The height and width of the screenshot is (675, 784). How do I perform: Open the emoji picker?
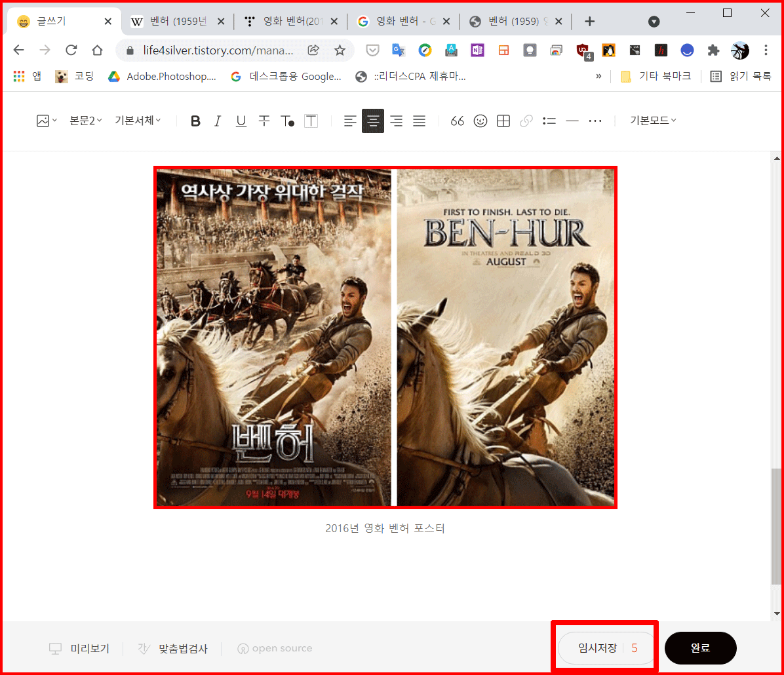pyautogui.click(x=480, y=121)
